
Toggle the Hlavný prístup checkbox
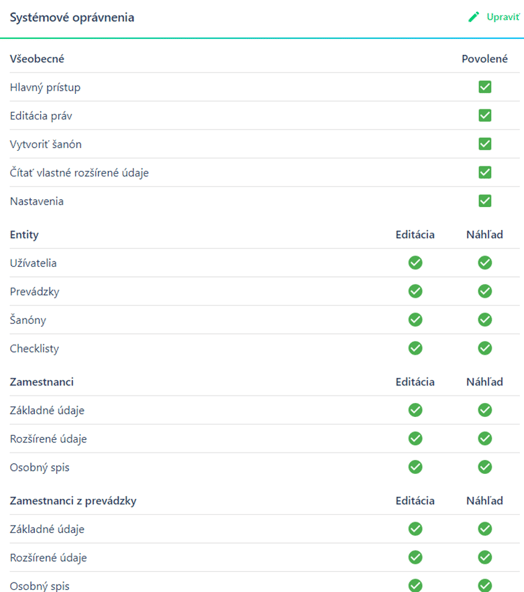click(485, 87)
